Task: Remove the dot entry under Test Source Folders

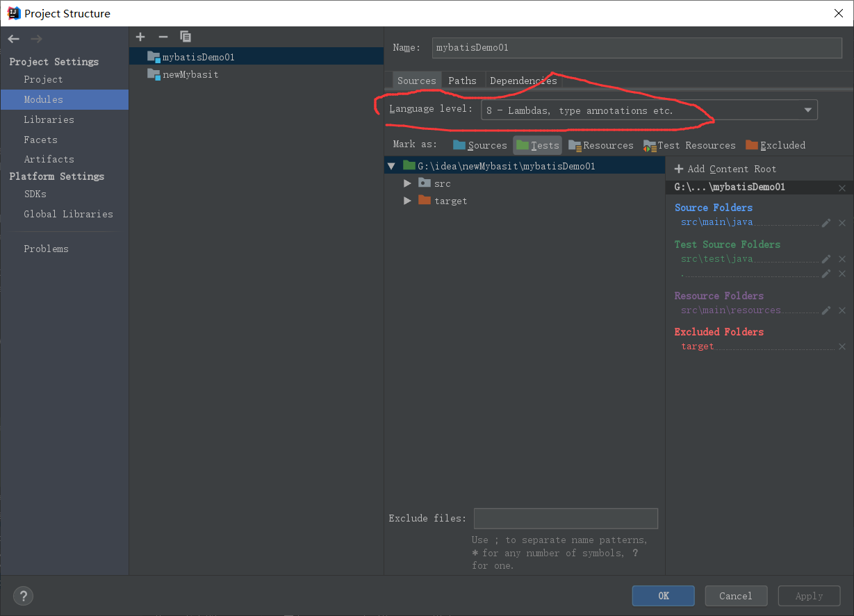Action: pyautogui.click(x=842, y=274)
